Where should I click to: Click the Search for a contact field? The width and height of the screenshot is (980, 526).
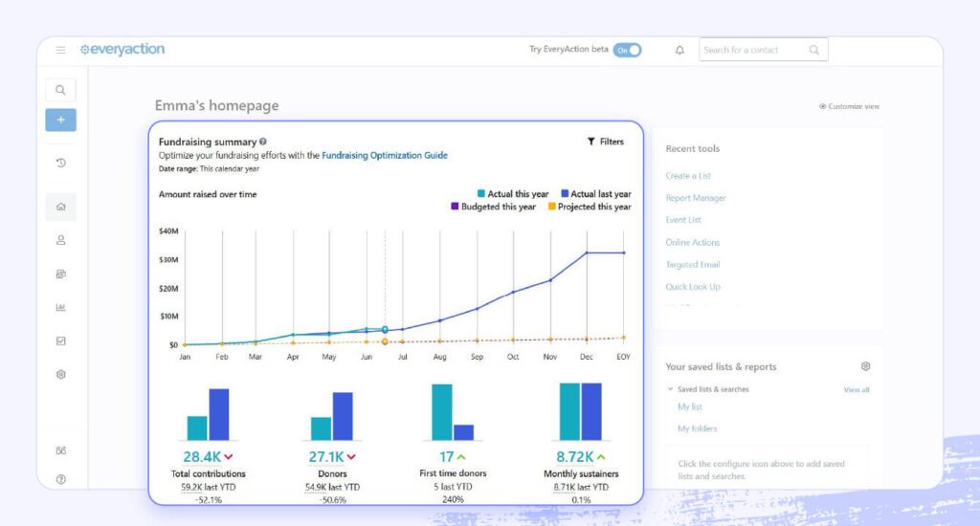point(752,50)
